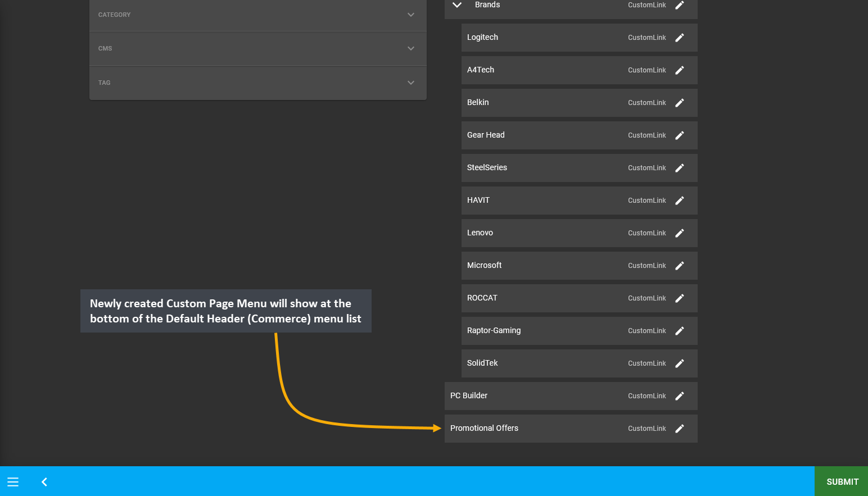Select the SteelSeries menu row
868x496 pixels.
pyautogui.click(x=579, y=168)
